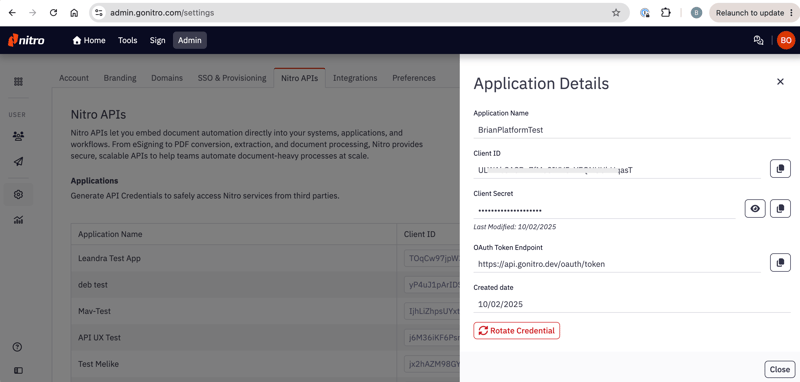Click the Nitro logo
This screenshot has height=382, width=800.
pyautogui.click(x=26, y=40)
